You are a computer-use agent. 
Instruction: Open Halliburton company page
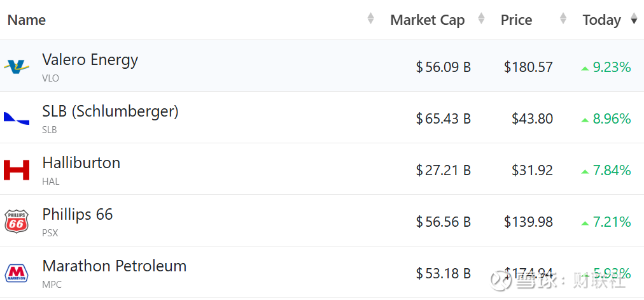point(81,163)
